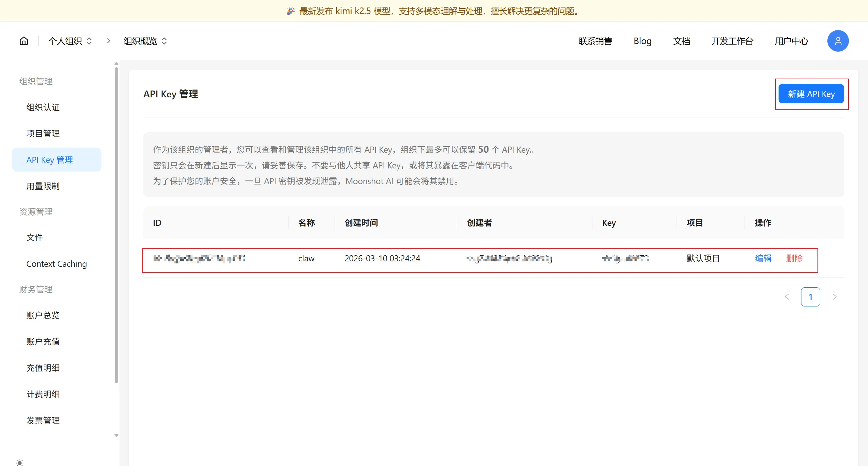Viewport: 868px width, 466px height.
Task: Open the user avatar profile icon
Action: tap(838, 41)
